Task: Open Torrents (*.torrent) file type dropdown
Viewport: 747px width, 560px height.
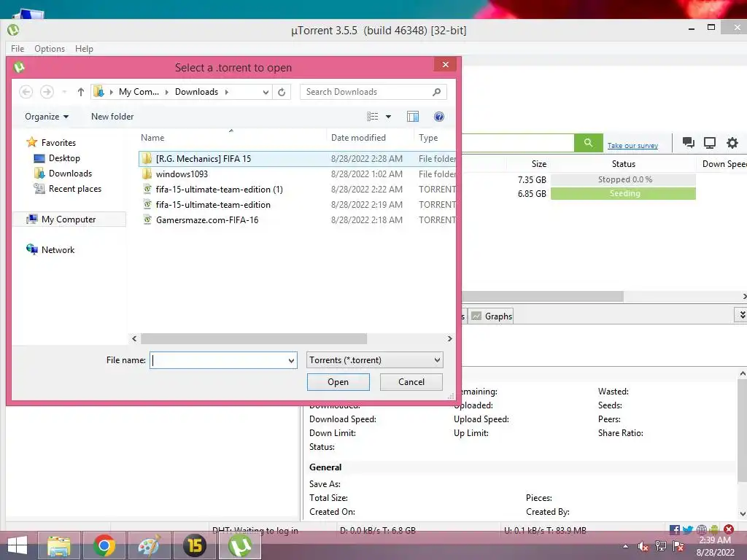Action: 374,360
